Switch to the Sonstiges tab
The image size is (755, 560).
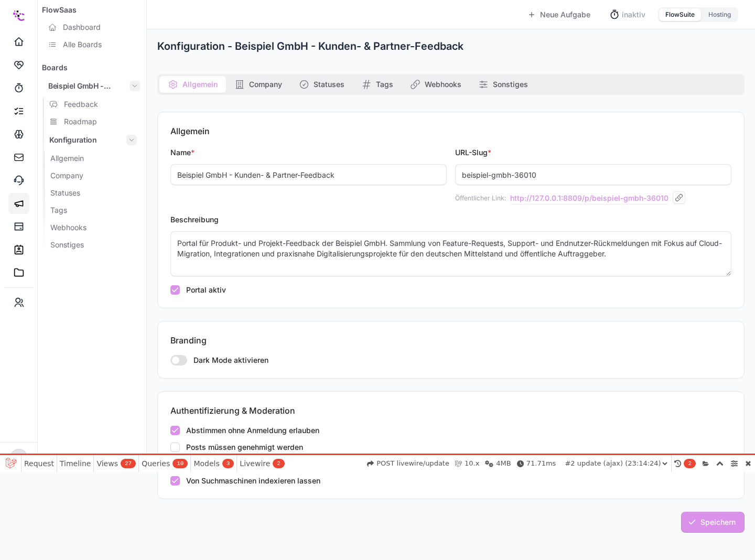[503, 84]
